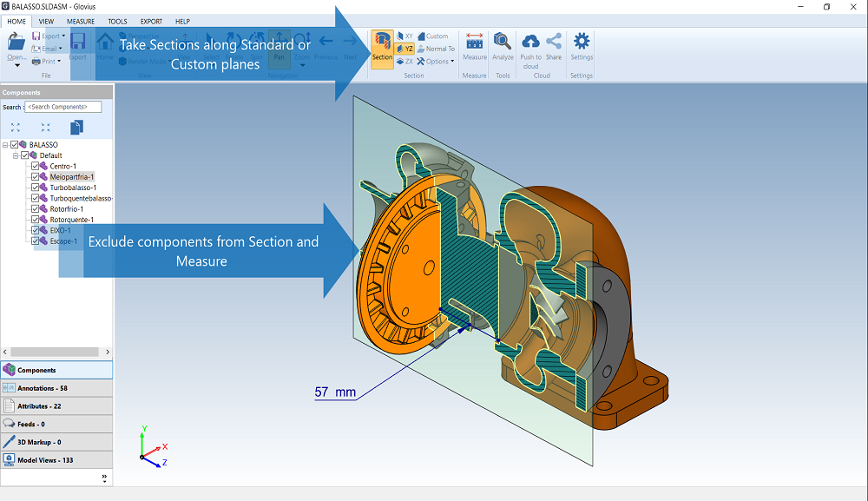Open the Measure tool in the ribbon
Image resolution: width=868 pixels, height=501 pixels.
click(475, 47)
